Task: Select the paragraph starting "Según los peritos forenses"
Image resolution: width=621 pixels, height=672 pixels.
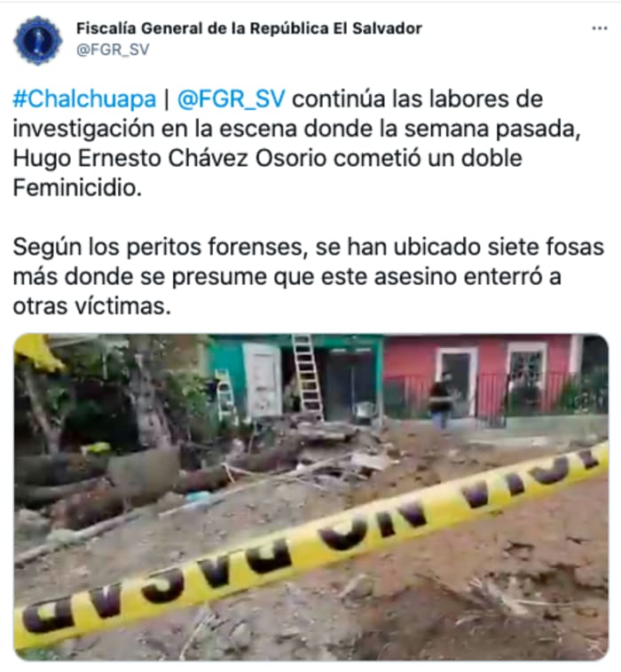Action: point(309,276)
